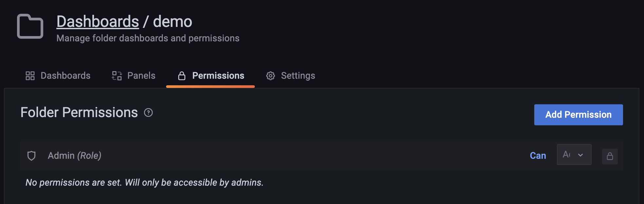Switch to the Settings tab

(x=298, y=75)
